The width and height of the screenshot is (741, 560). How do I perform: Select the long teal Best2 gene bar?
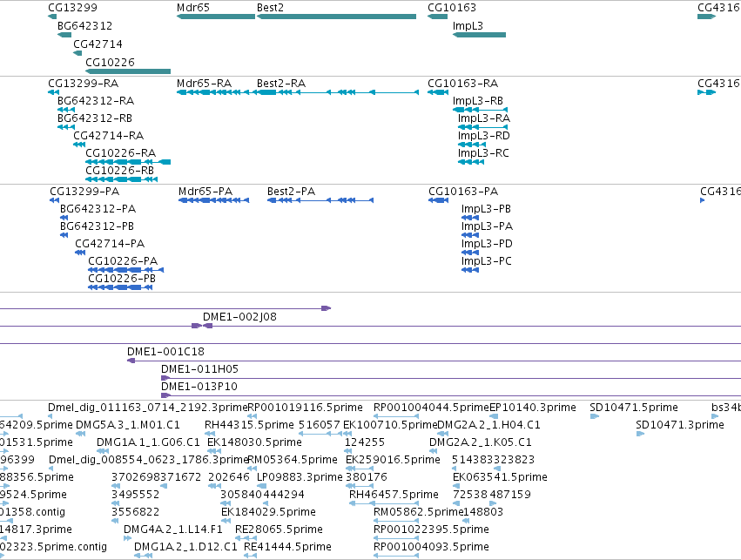coord(336,17)
